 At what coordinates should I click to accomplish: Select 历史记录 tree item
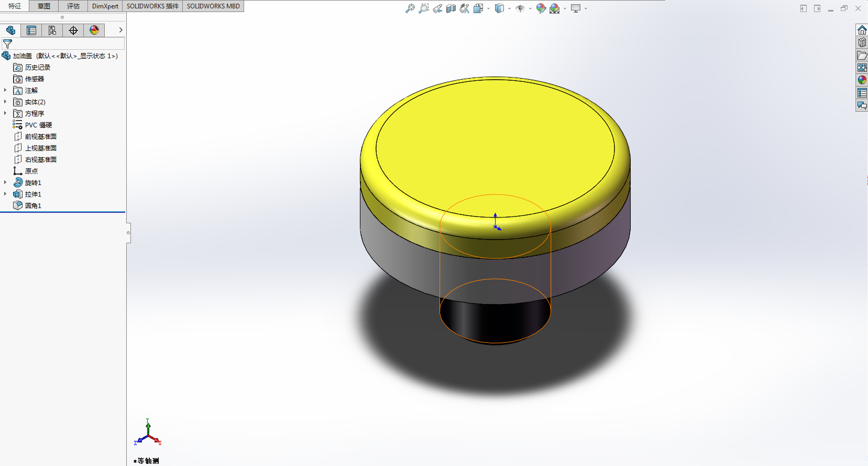(x=32, y=68)
